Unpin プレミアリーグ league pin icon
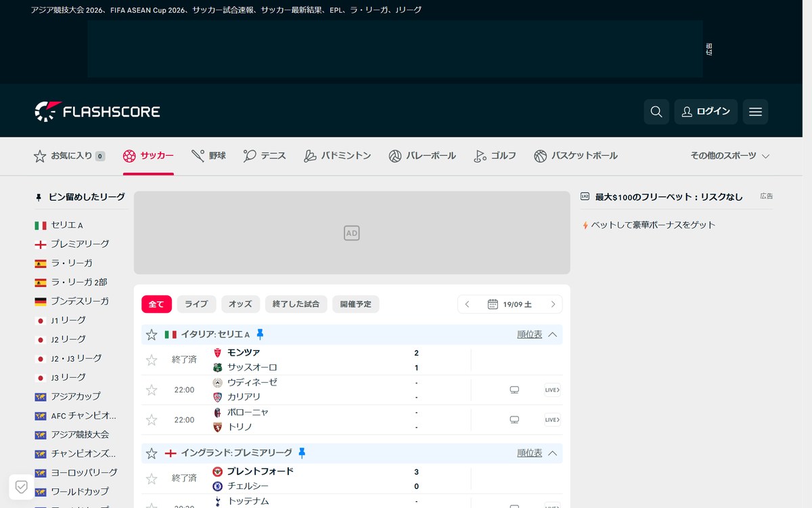Screen dimensions: 812x508 (x=302, y=453)
